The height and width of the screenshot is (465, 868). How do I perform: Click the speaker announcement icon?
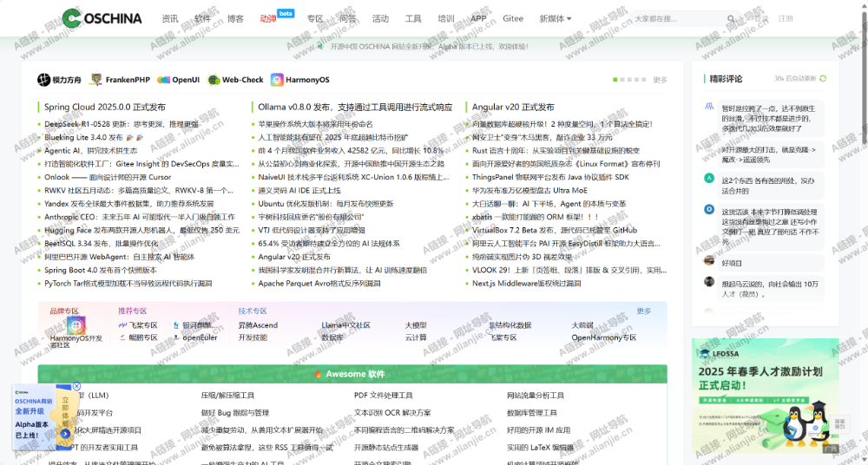320,47
